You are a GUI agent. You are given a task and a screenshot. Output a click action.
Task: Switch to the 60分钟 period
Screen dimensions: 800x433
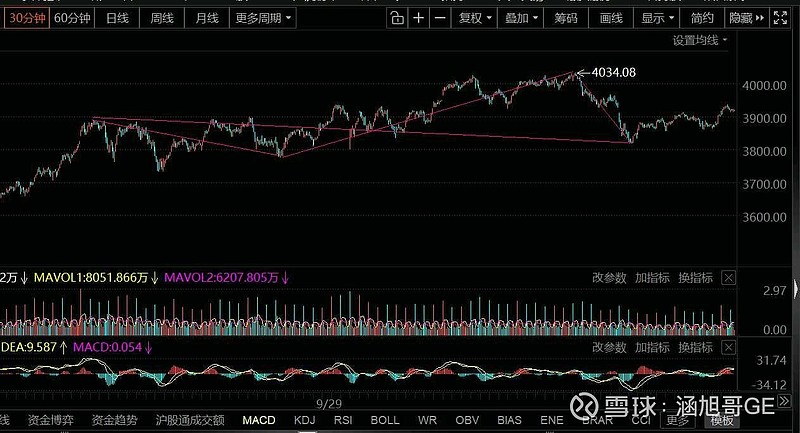click(73, 18)
